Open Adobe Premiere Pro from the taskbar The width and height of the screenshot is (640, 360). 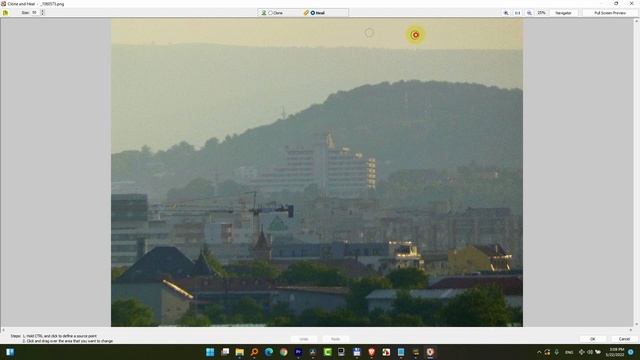coord(298,352)
